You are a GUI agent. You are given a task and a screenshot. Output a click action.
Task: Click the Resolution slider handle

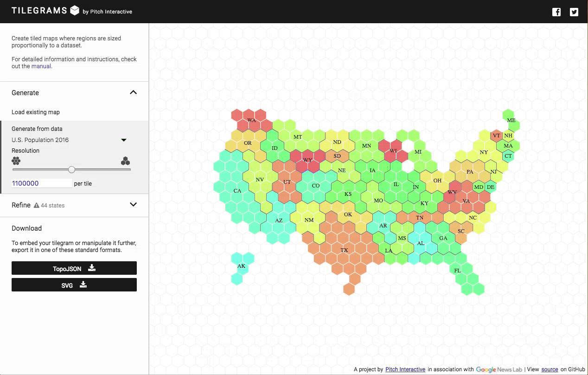(71, 169)
